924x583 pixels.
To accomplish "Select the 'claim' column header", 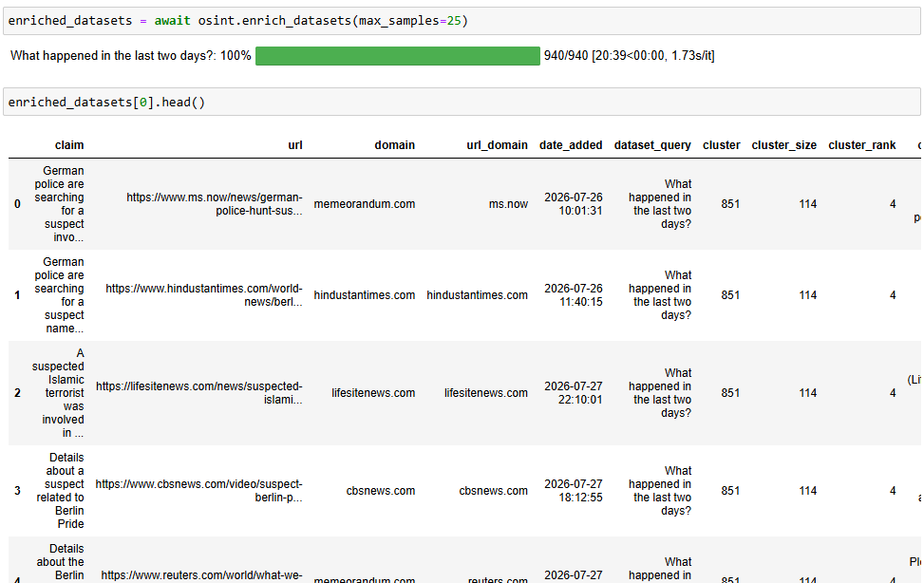I will coord(69,145).
